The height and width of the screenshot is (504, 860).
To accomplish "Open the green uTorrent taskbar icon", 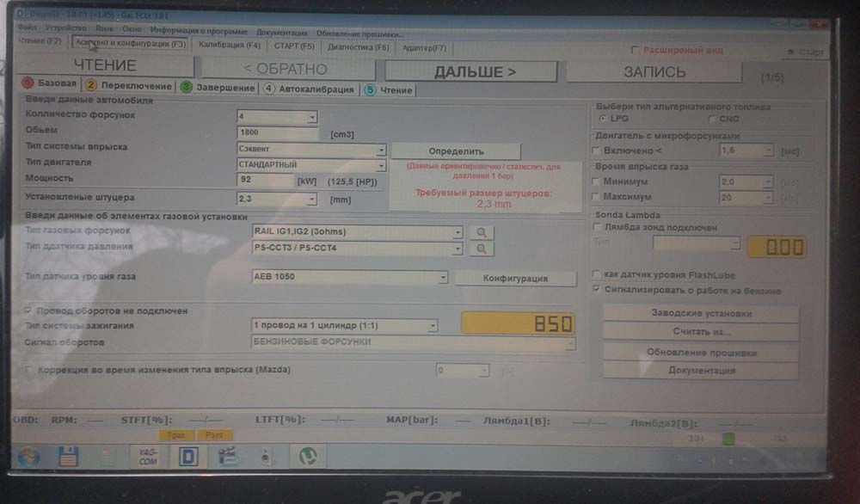I will pos(305,456).
